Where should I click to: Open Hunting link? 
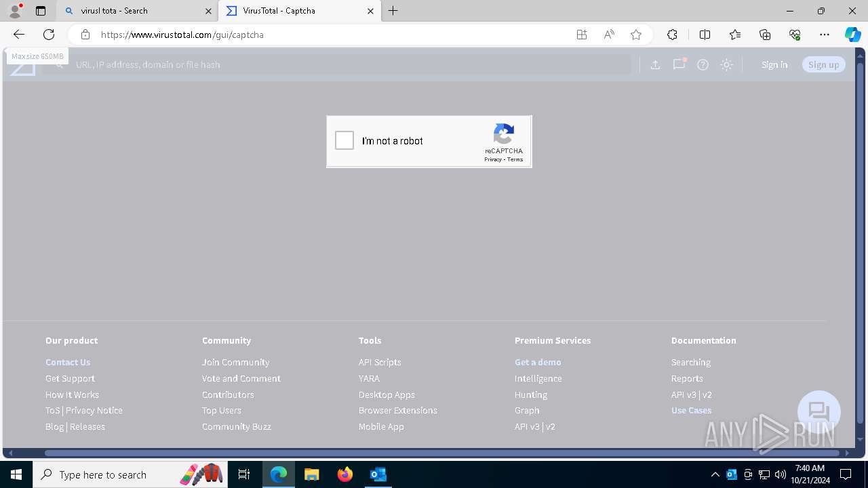point(531,394)
